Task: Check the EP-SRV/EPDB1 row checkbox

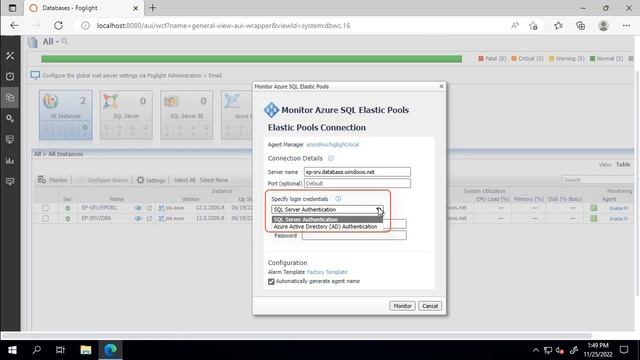Action: click(x=45, y=208)
